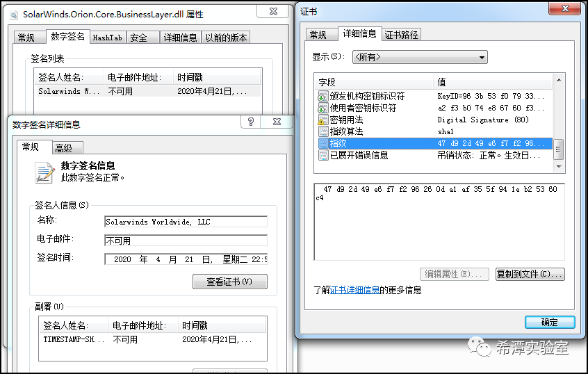Click the 签名时间 field
The width and height of the screenshot is (588, 374).
point(186,259)
